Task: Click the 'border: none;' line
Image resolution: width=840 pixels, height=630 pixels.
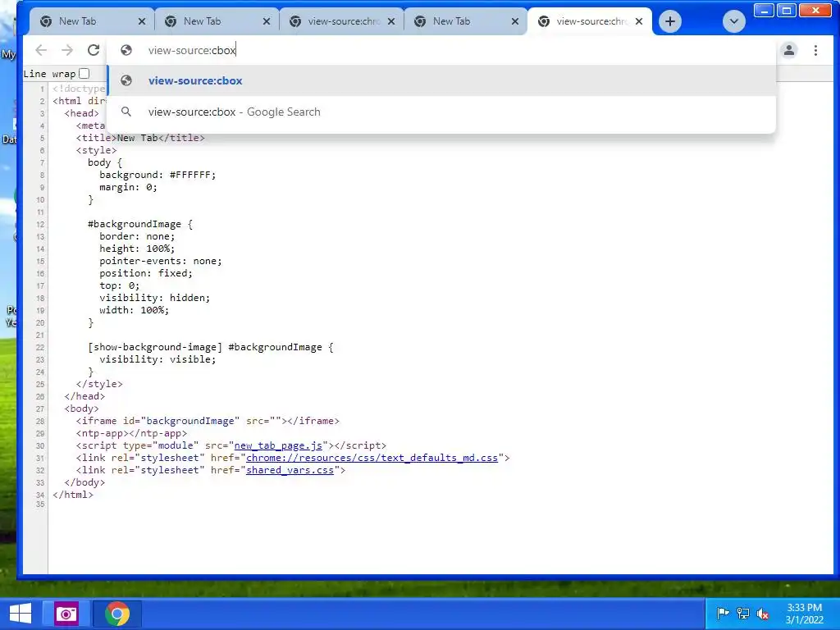Action: [137, 236]
